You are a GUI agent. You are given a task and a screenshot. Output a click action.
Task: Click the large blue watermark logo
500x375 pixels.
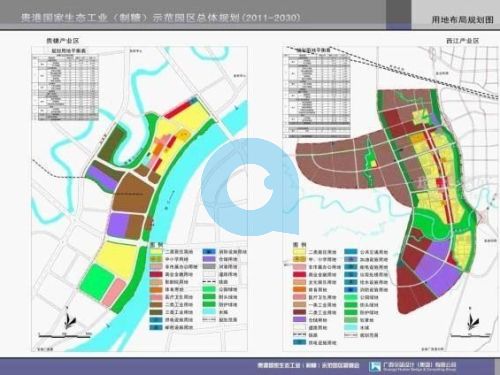250,187
